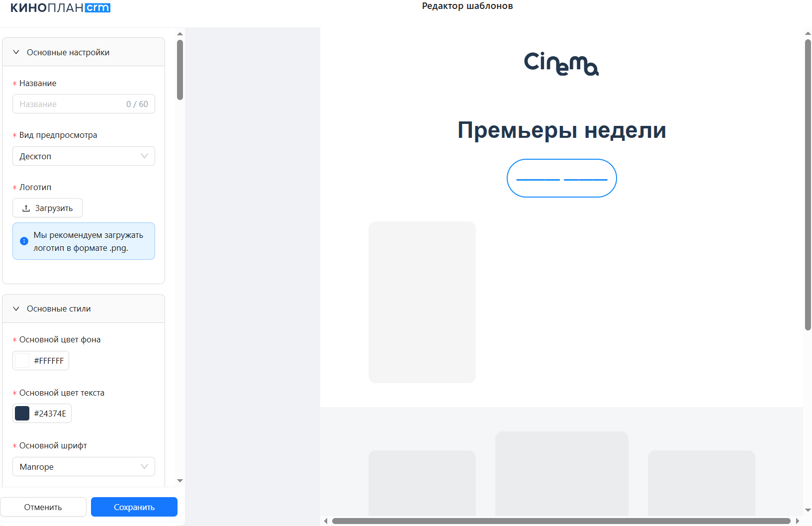Click the Редактор шаблонов page title

[467, 6]
